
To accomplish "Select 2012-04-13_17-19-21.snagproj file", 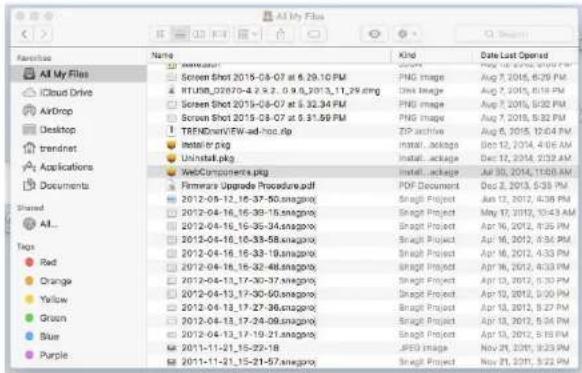I will pos(362,335).
